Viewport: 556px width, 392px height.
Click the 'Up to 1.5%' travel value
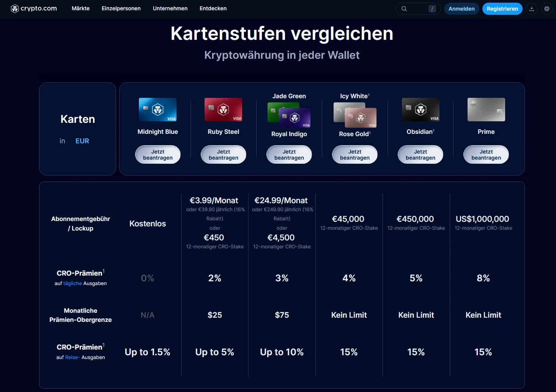pos(148,352)
